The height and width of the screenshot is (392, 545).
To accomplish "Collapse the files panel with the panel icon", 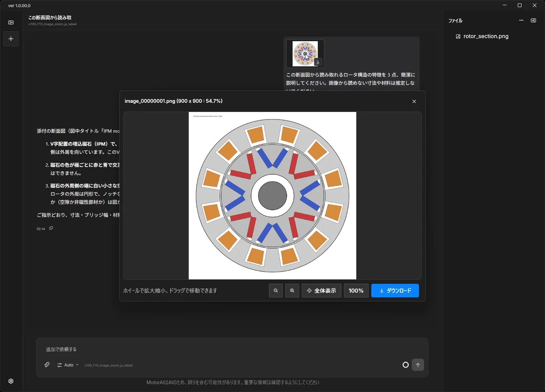I will coord(533,20).
